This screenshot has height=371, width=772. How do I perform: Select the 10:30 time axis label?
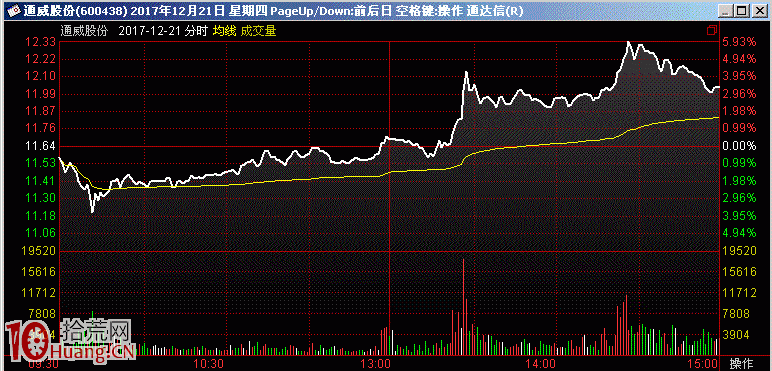[211, 364]
